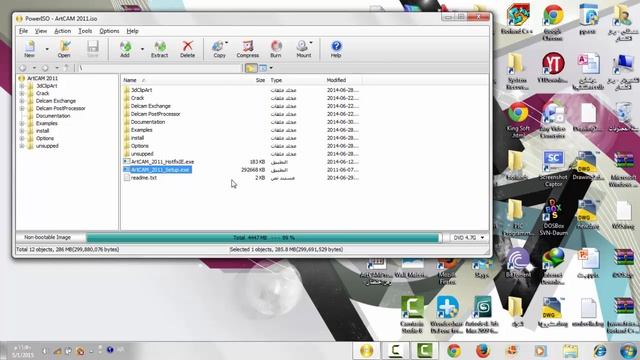
Task: Click the Mount toolbar icon
Action: coord(304,49)
